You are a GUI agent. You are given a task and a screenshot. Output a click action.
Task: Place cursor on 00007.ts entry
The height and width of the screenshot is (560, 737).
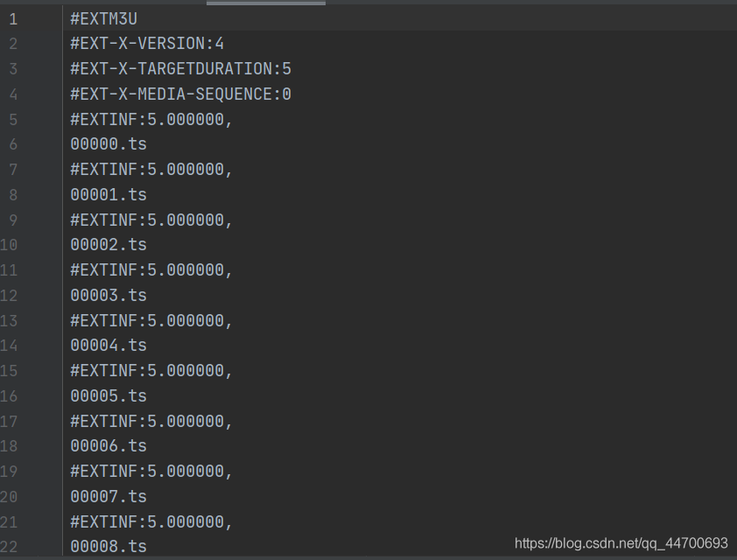click(x=109, y=496)
